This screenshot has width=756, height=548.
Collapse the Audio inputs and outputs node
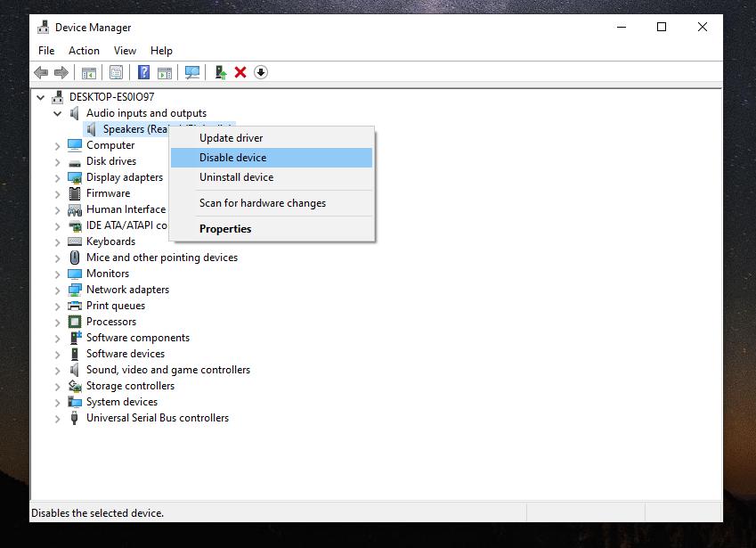(58, 114)
